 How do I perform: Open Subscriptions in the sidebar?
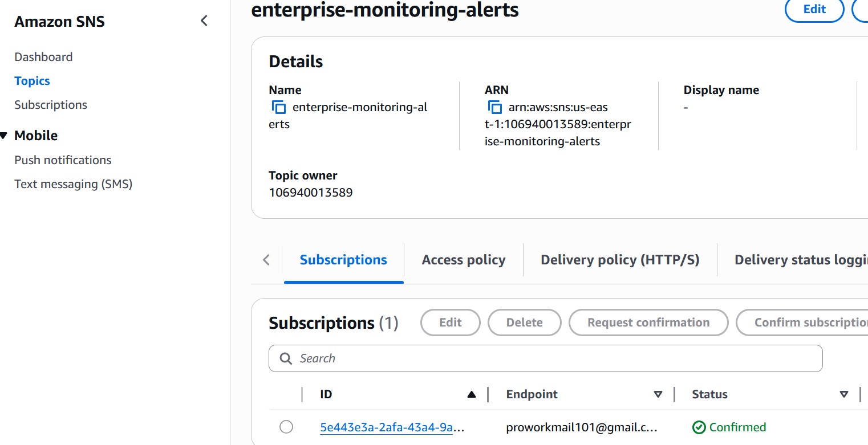pos(51,105)
